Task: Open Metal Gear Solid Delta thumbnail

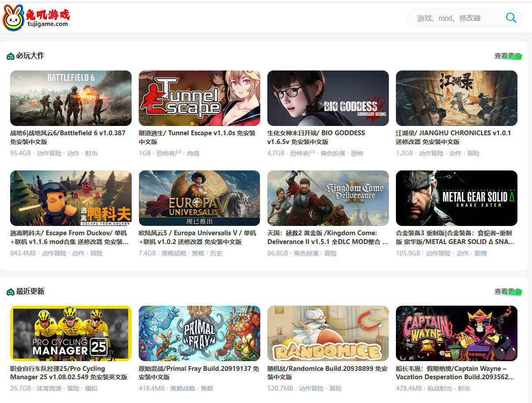Action: point(457,198)
